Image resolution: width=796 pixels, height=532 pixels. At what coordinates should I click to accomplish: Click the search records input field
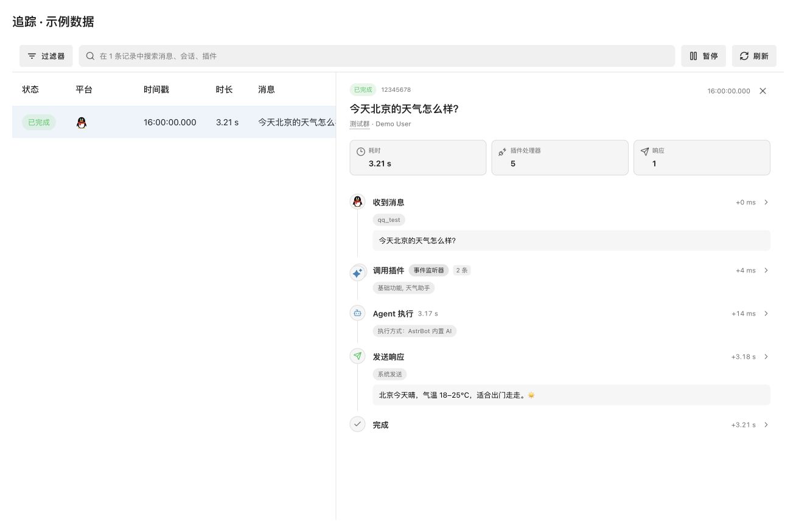click(377, 56)
